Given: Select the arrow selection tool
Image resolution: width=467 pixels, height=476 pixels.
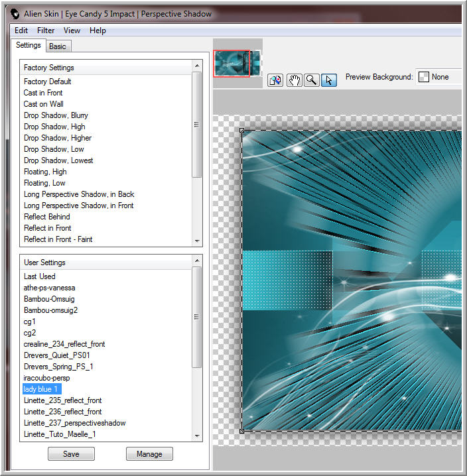Looking at the screenshot, I should 329,80.
